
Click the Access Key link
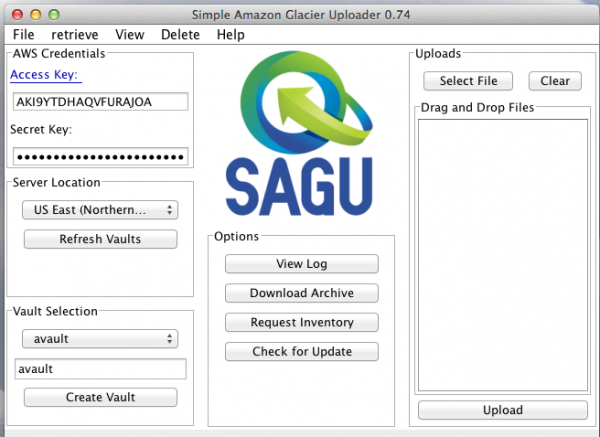pyautogui.click(x=44, y=75)
